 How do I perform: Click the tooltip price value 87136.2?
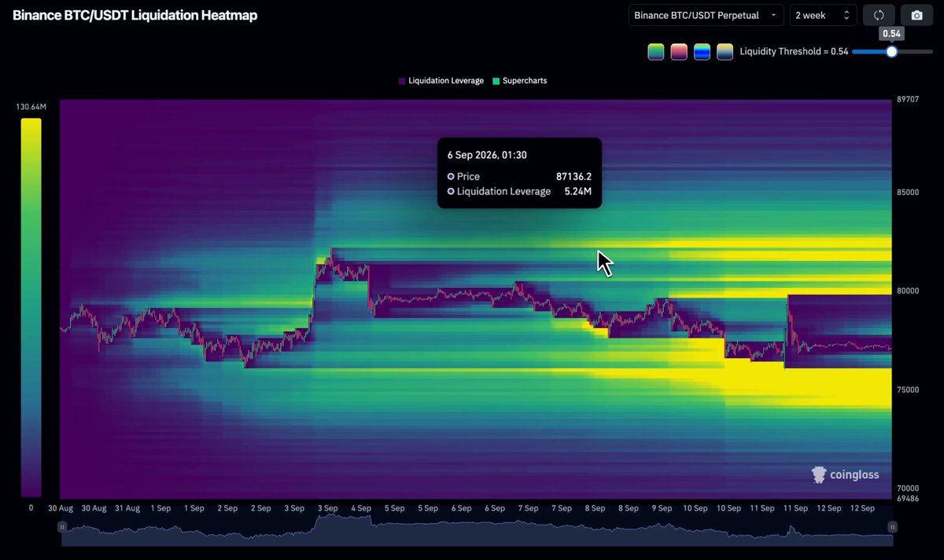click(573, 177)
